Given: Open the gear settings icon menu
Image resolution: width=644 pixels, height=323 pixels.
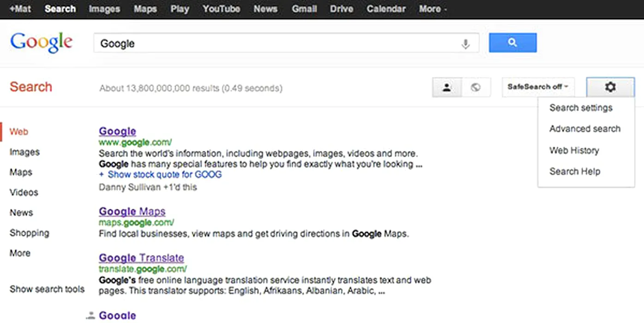Looking at the screenshot, I should 610,87.
